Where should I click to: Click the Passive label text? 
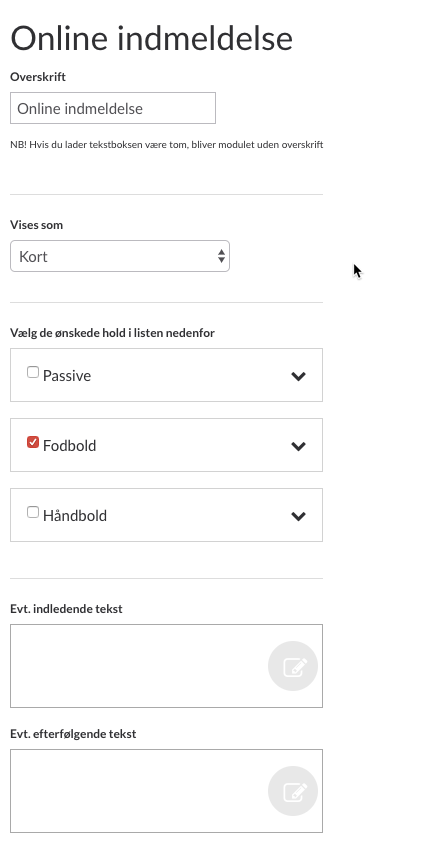pos(67,376)
